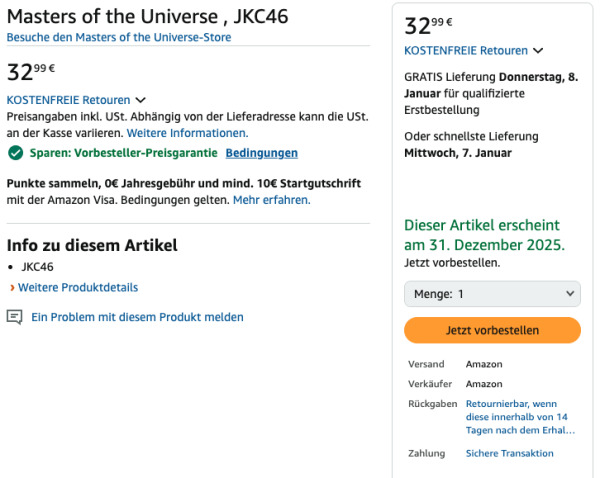The width and height of the screenshot is (600, 478).
Task: Click the green Sparen checkmark icon
Action: (15, 153)
